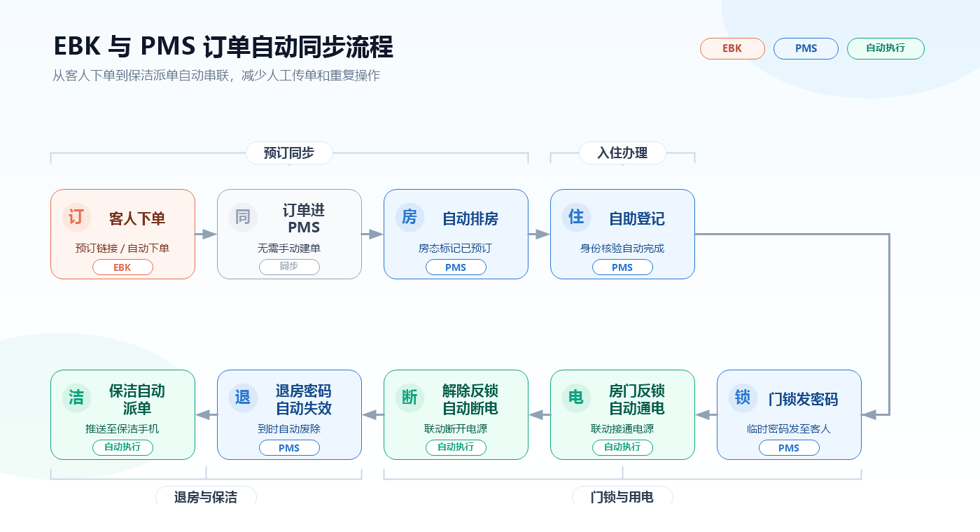Screen dimensions: 980x532
Task: Click the 房门反锁 自动通电 title text
Action: coord(637,399)
